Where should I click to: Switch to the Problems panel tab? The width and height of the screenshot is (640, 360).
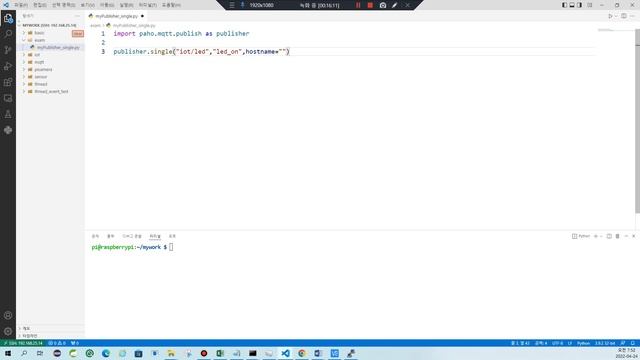95,236
